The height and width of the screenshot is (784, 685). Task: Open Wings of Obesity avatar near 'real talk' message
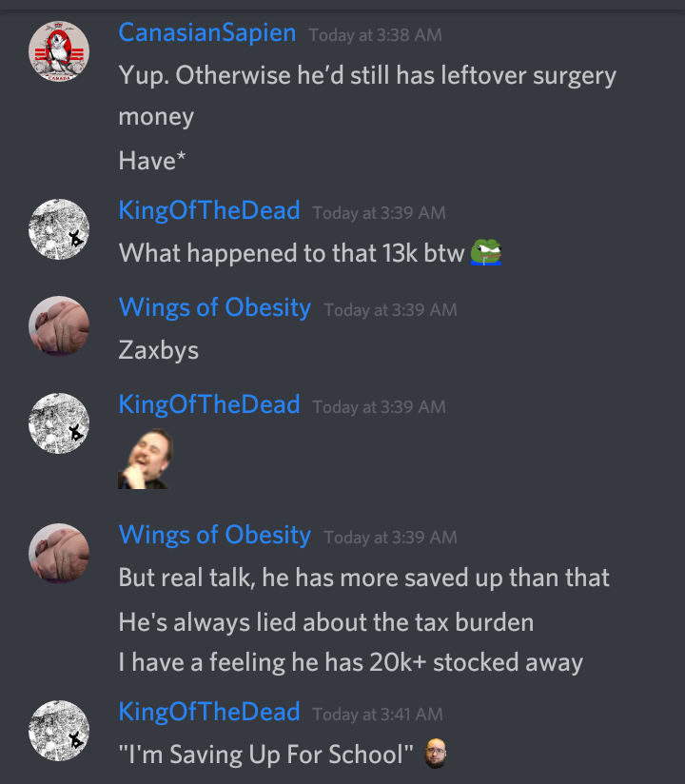[59, 554]
